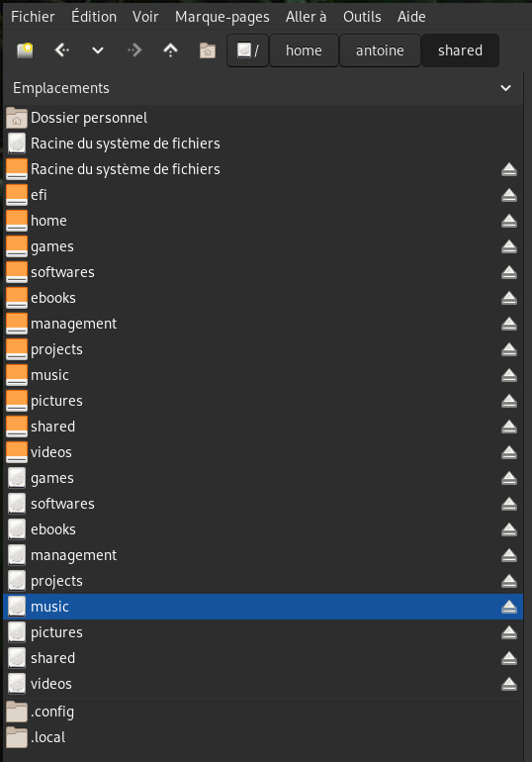Unmount the highlighted music volume via its eject icon
The height and width of the screenshot is (762, 532).
pos(508,607)
